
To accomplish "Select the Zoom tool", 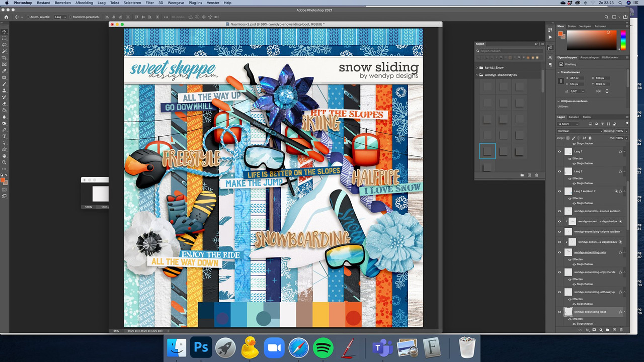I will [5, 162].
